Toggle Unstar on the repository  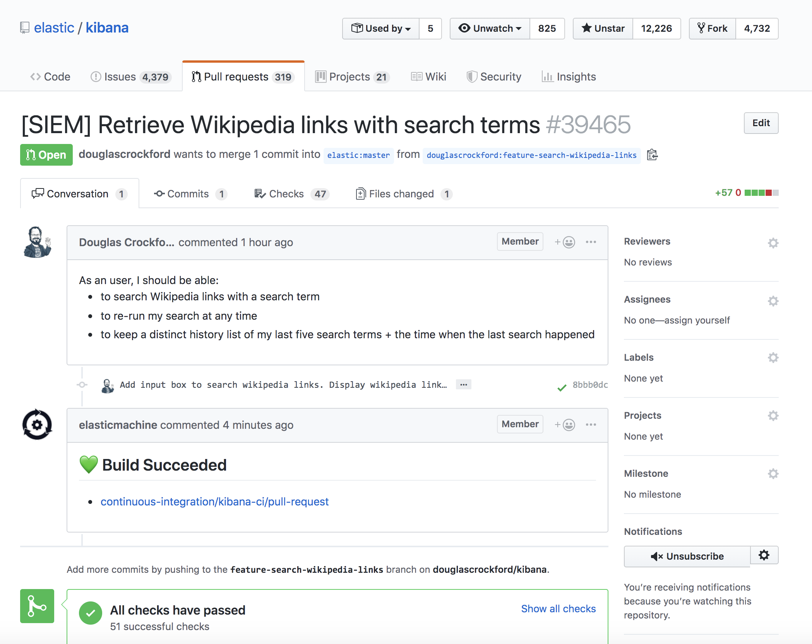click(603, 28)
